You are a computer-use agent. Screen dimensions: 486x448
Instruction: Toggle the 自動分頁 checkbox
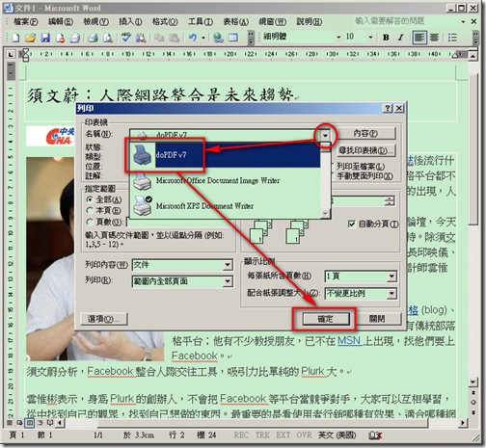(352, 224)
